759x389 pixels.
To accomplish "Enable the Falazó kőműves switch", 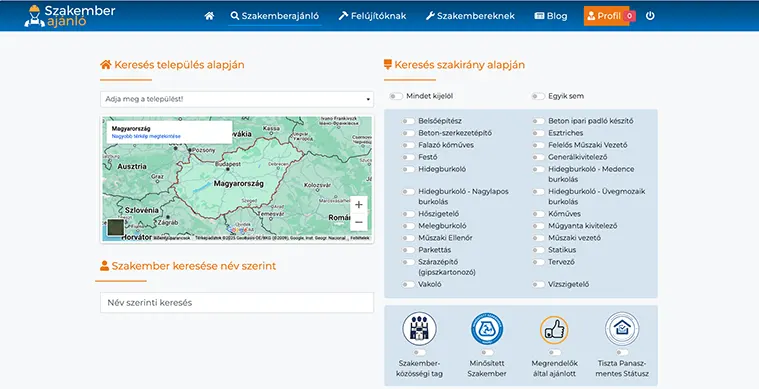I will point(408,145).
